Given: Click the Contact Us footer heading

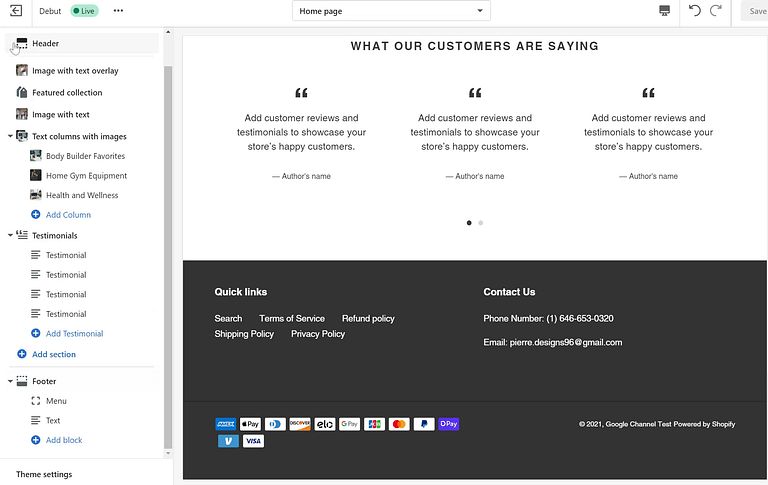Looking at the screenshot, I should [509, 292].
